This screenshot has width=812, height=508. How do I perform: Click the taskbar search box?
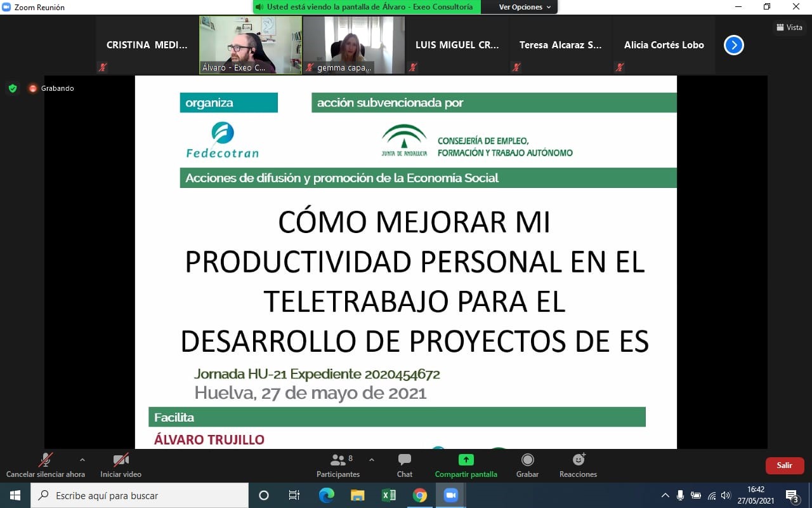pyautogui.click(x=140, y=495)
